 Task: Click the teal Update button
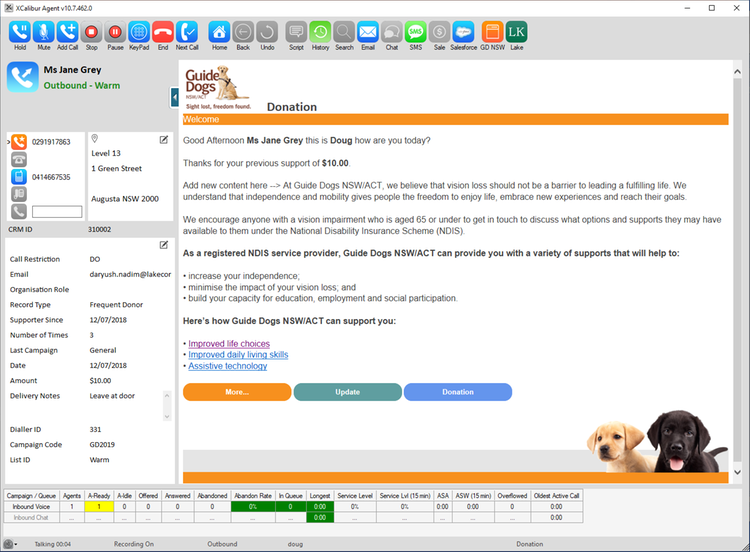pyautogui.click(x=347, y=392)
